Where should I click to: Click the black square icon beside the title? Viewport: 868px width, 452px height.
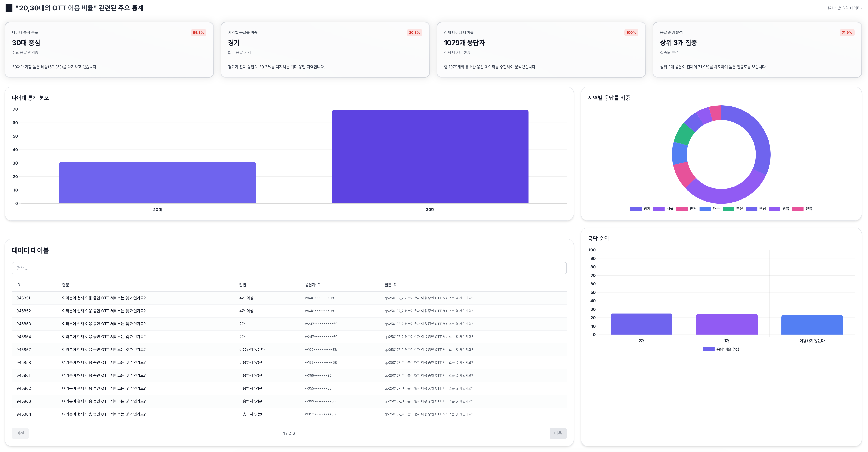[x=9, y=8]
